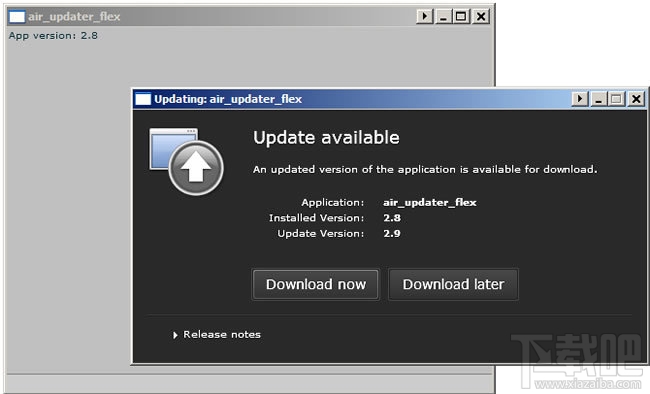Click the 'An updated version of the application' message

click(425, 169)
